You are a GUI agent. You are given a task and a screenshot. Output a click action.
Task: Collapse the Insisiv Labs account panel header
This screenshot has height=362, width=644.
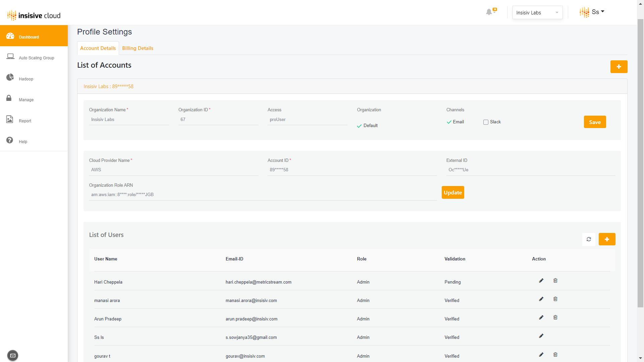point(108,86)
